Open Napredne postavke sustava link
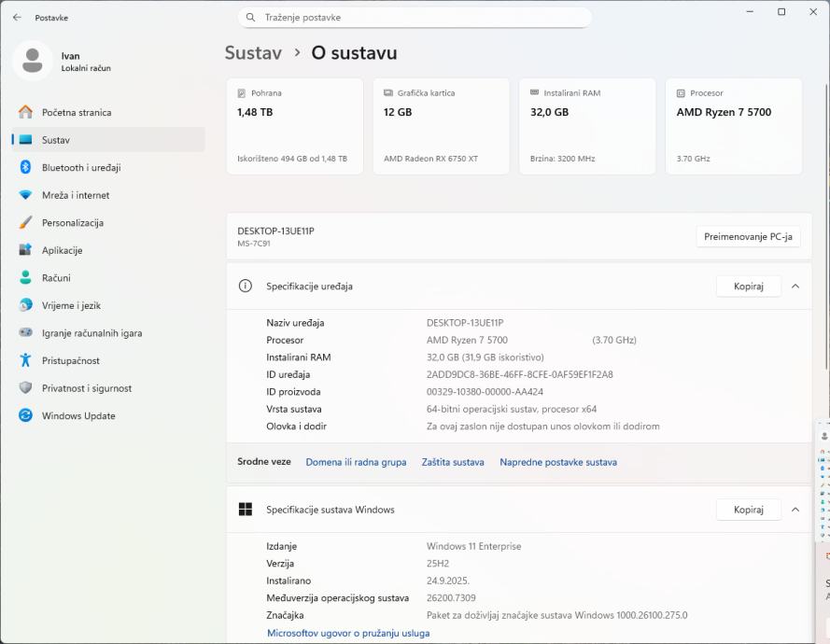Viewport: 830px width, 644px height. [557, 462]
